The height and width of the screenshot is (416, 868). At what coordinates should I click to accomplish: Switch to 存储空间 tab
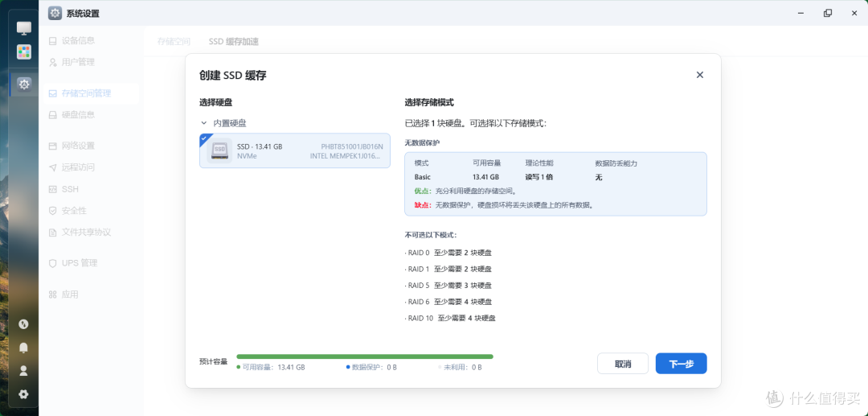click(x=174, y=42)
